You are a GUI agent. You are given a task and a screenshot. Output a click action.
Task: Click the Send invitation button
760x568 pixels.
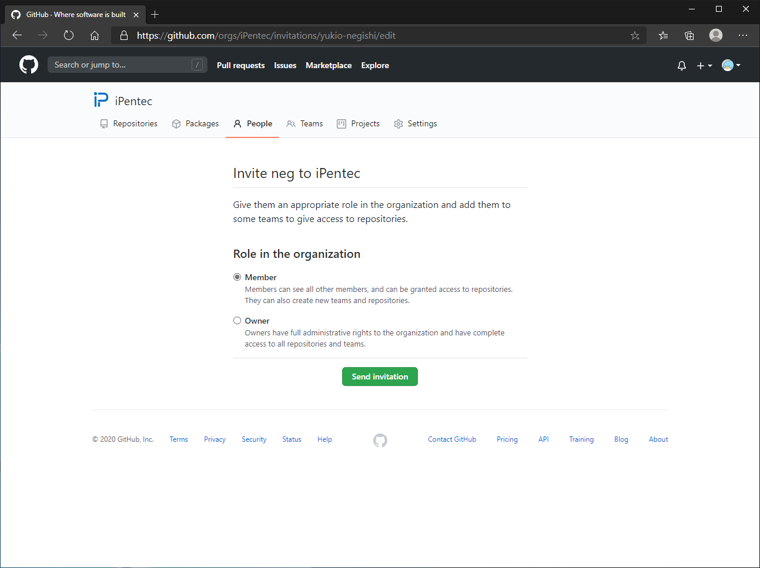[x=380, y=377]
